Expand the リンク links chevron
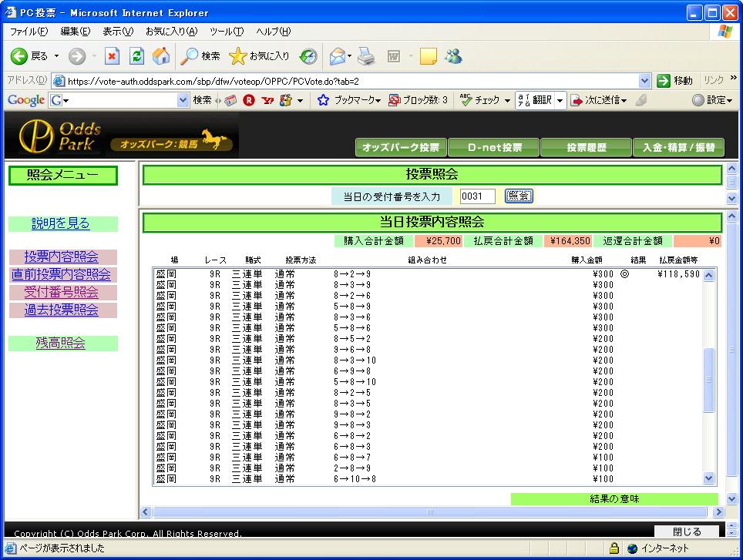The image size is (743, 560). 734,78
